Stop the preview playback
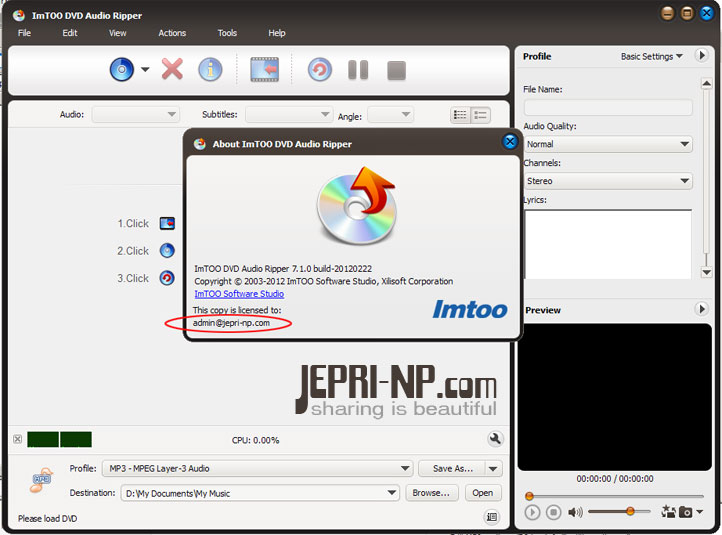The width and height of the screenshot is (722, 535). pos(553,512)
